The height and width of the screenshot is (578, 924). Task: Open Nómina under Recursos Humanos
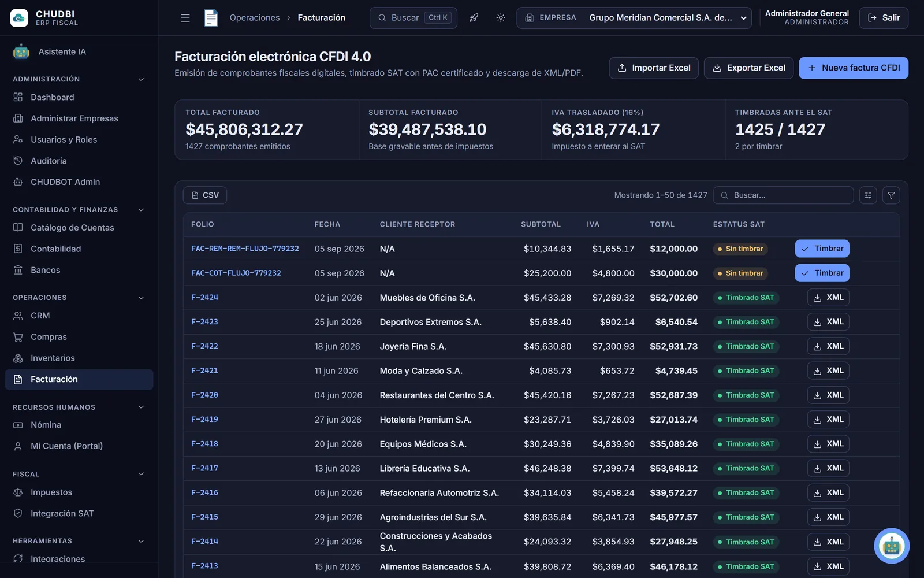79,425
